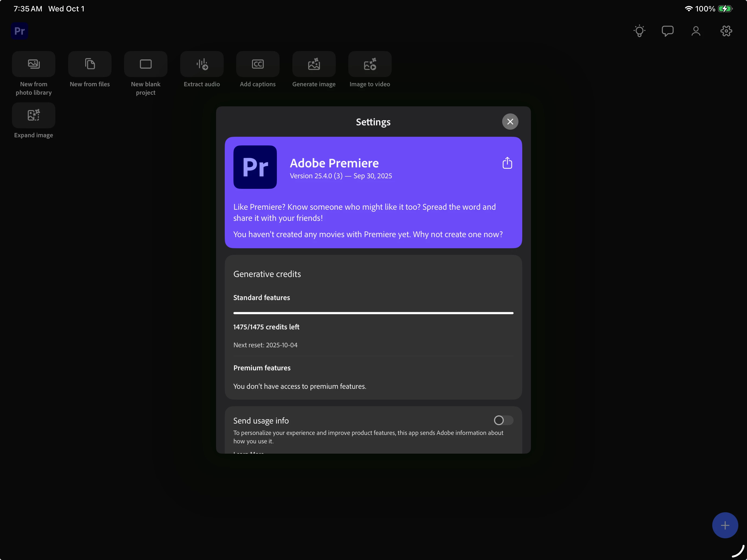747x560 pixels.
Task: Tap the lightbulb tips icon
Action: pos(639,31)
